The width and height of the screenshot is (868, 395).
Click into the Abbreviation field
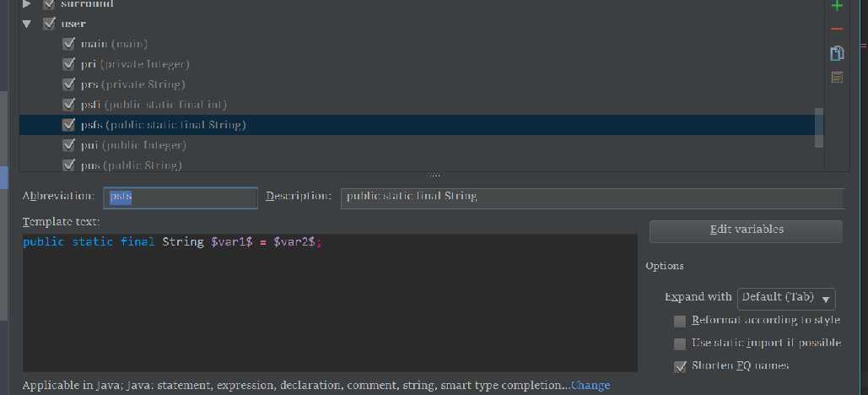[x=181, y=197]
